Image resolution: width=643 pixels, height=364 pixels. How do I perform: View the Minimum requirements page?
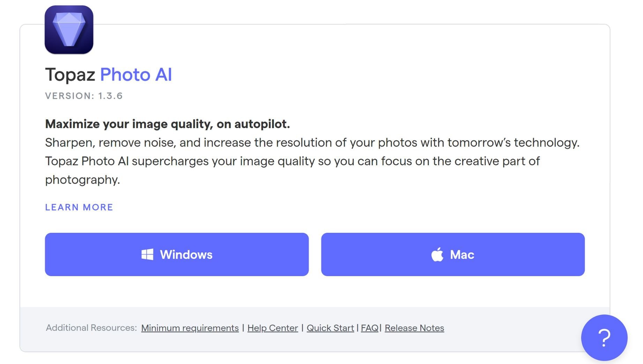click(x=190, y=328)
